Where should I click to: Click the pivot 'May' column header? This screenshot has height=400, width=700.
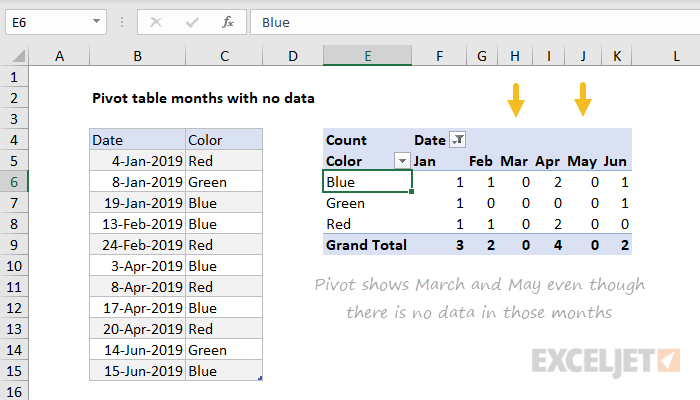pyautogui.click(x=583, y=161)
